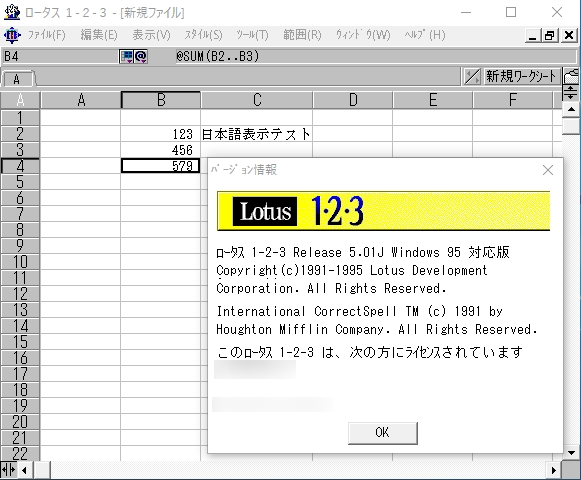Select column F header
The image size is (581, 480).
513,100
